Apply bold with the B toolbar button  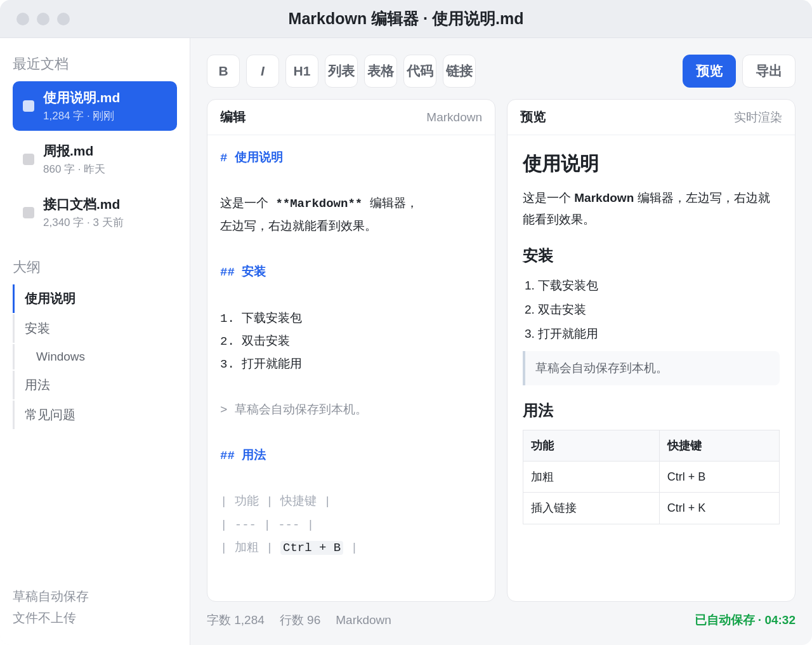point(223,71)
